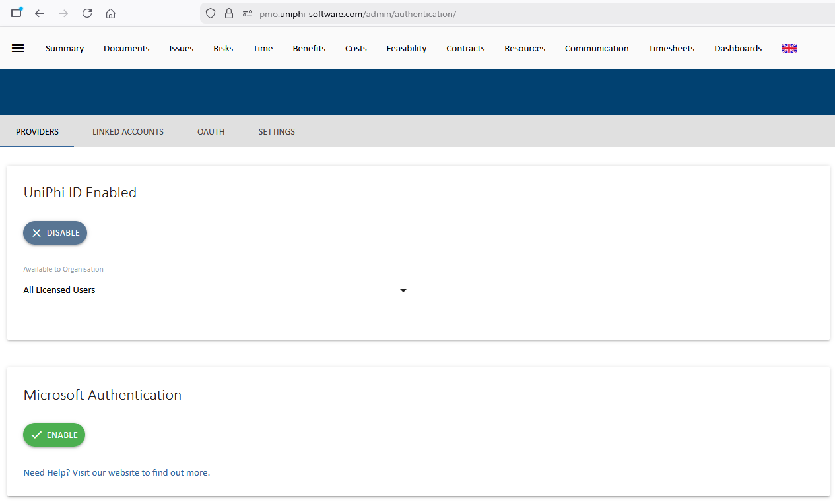Click the Microsoft Authentication heading

point(102,395)
